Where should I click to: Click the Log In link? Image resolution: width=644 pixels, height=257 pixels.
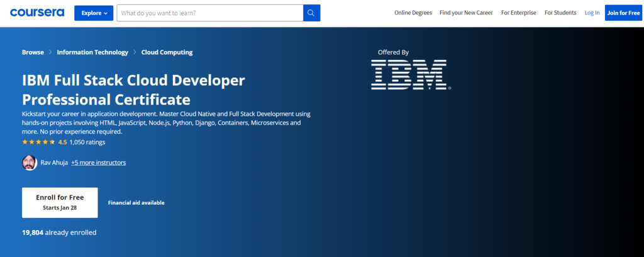point(592,13)
